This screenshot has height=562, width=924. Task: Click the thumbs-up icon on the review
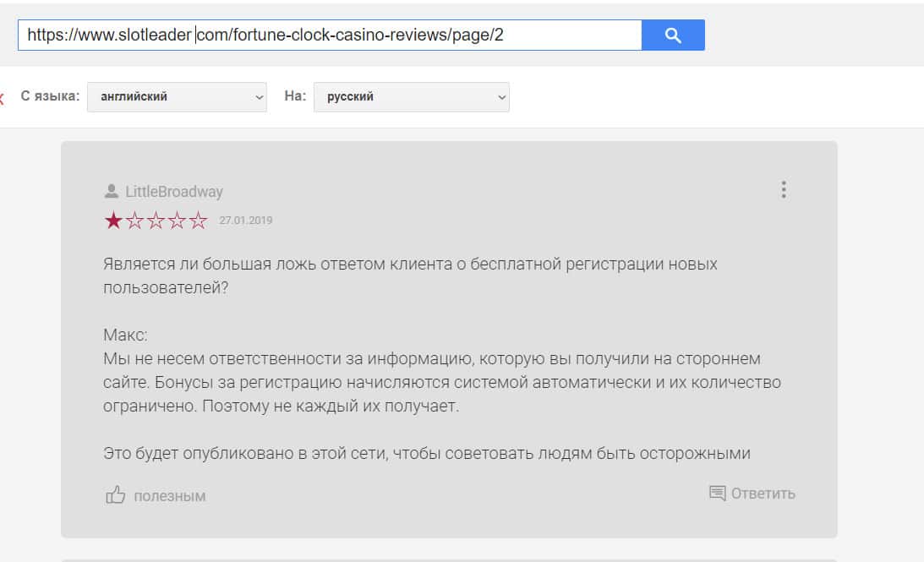click(x=115, y=495)
